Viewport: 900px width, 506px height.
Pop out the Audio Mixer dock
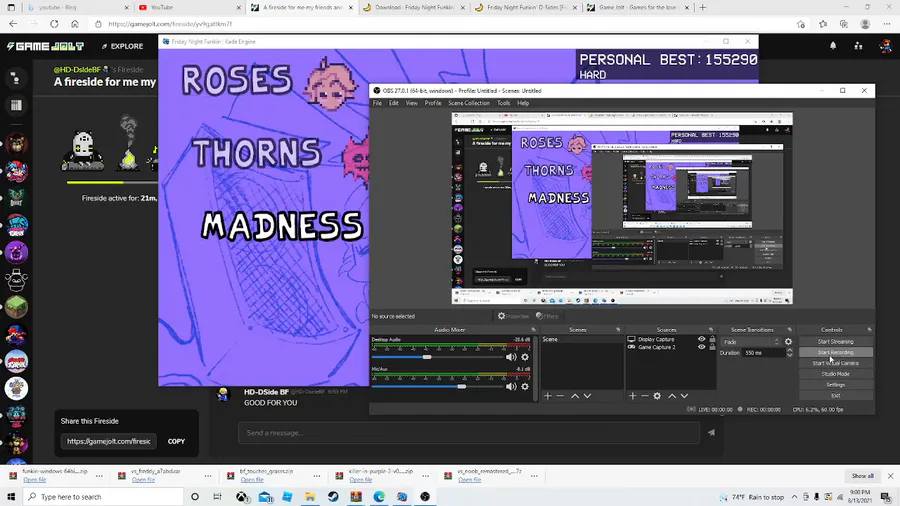point(533,330)
